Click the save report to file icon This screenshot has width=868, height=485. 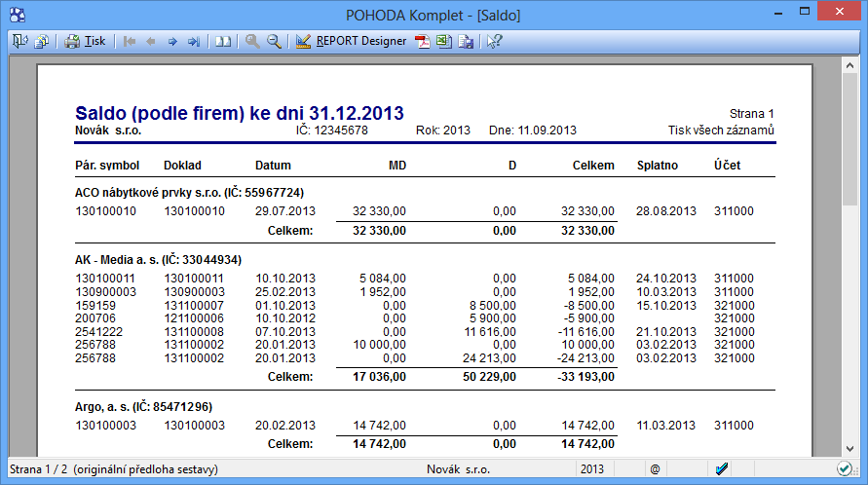click(466, 41)
